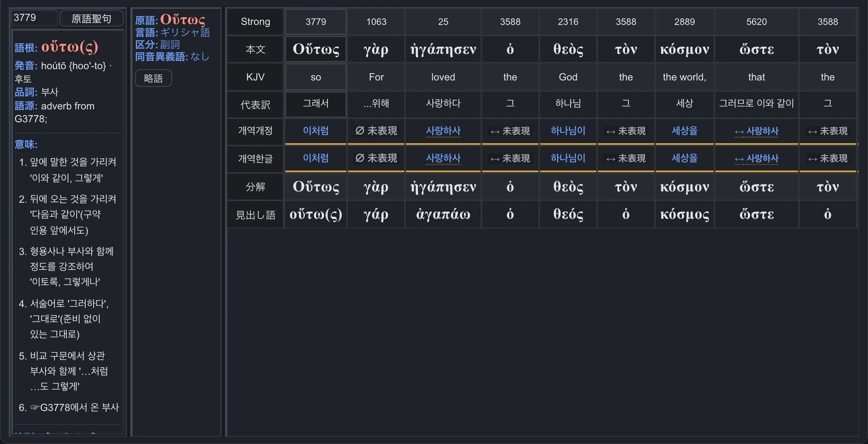Click ὥστε in the 本文 row

click(757, 49)
